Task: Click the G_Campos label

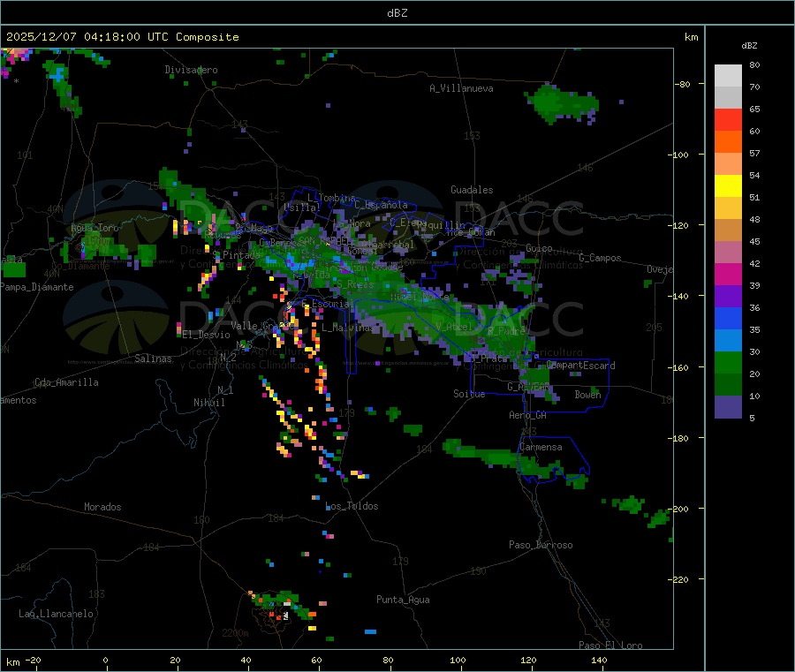Action: point(601,258)
